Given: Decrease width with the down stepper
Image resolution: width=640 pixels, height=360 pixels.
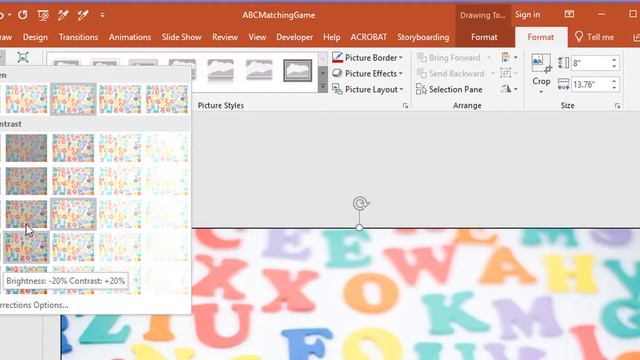Looking at the screenshot, I should 614,88.
